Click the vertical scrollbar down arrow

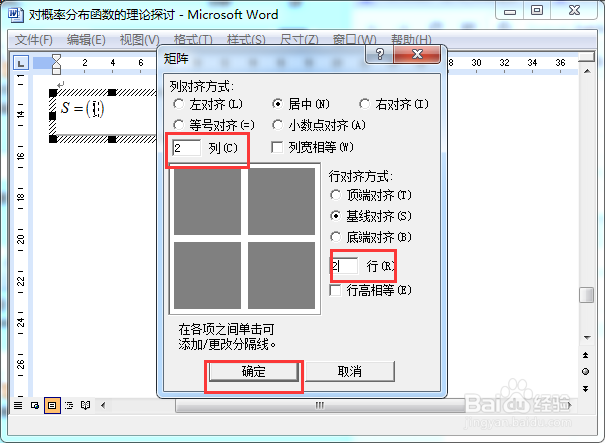pyautogui.click(x=587, y=338)
